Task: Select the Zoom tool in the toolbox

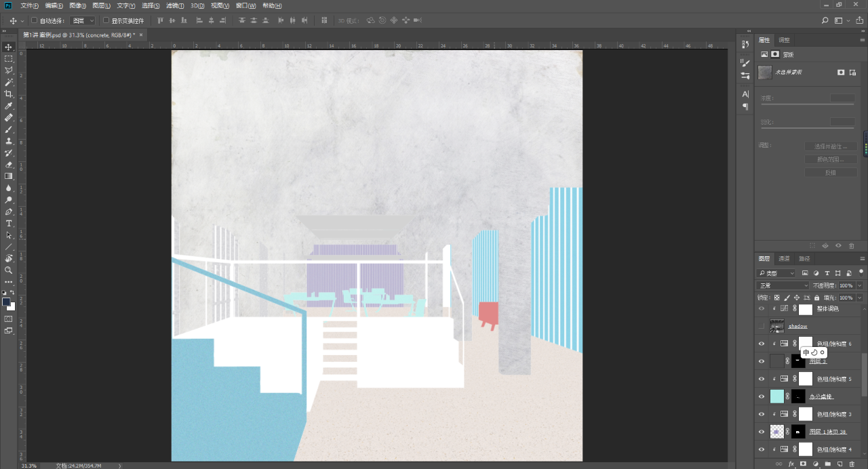Action: [x=9, y=270]
